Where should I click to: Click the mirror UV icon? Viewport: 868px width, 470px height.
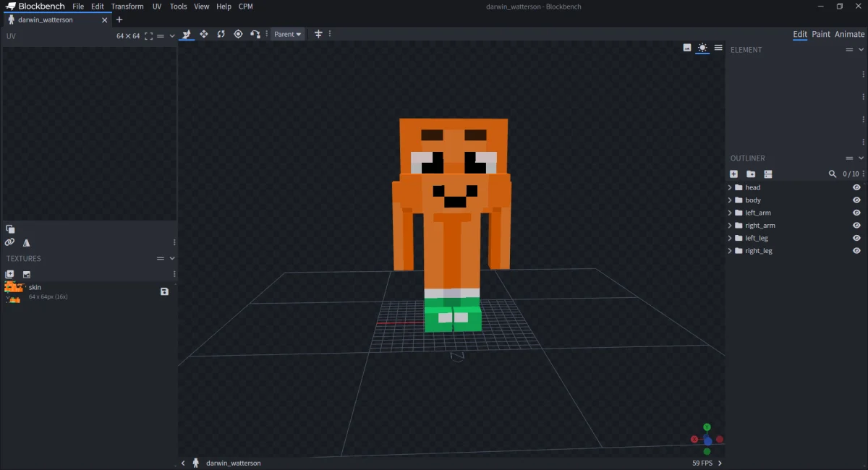[x=27, y=243]
